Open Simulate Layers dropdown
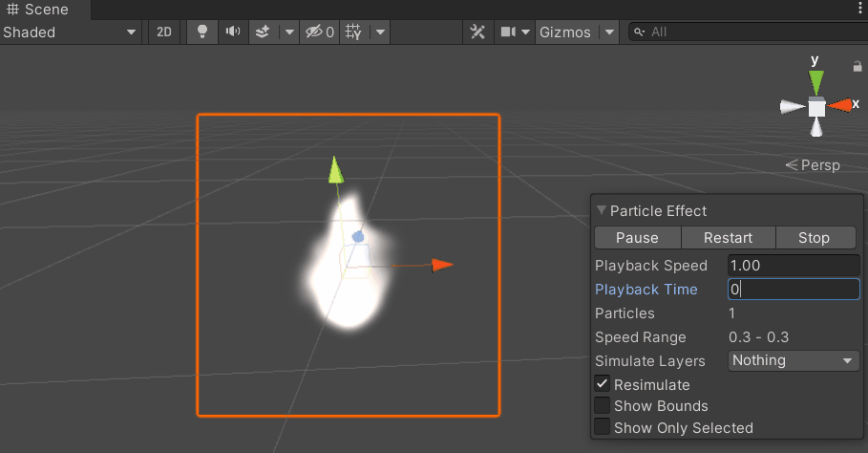This screenshot has height=453, width=868. click(x=794, y=360)
